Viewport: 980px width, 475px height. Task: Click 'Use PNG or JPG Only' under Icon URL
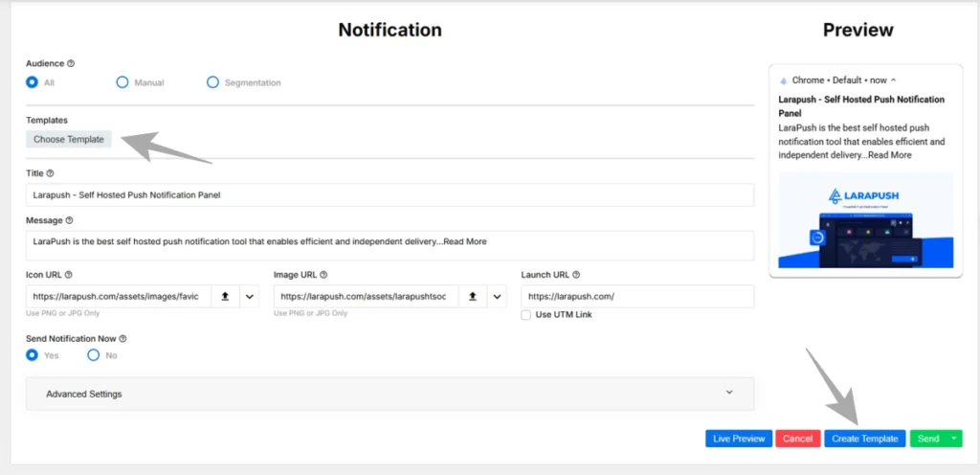tap(62, 313)
